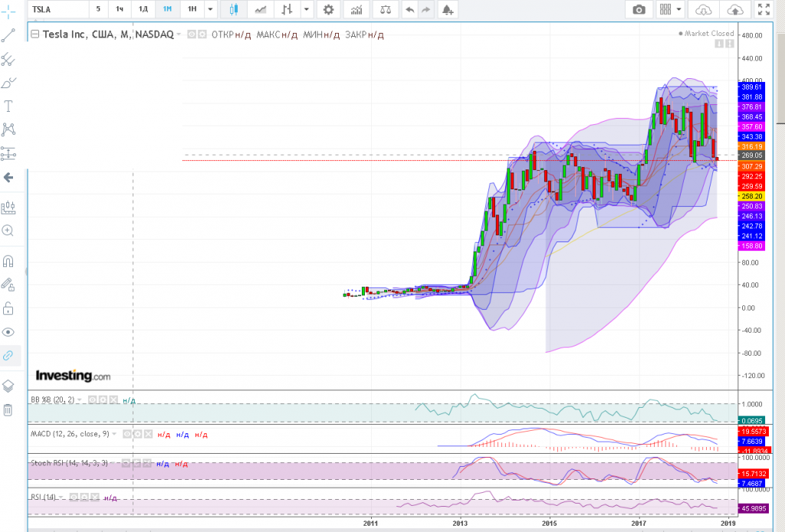The width and height of the screenshot is (785, 532).
Task: Open the measure tool in left toolbar
Action: coord(8,207)
